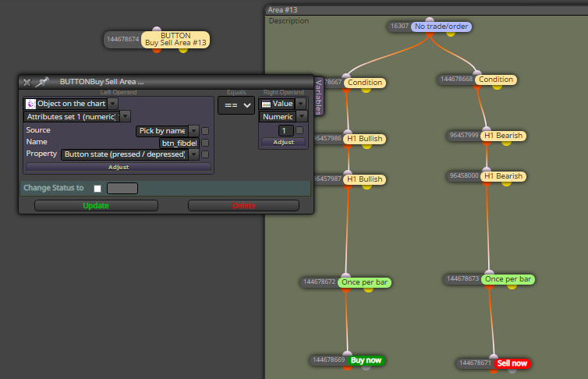588x379 pixels.
Task: Open the Pick by name source dropdown
Action: coord(193,131)
